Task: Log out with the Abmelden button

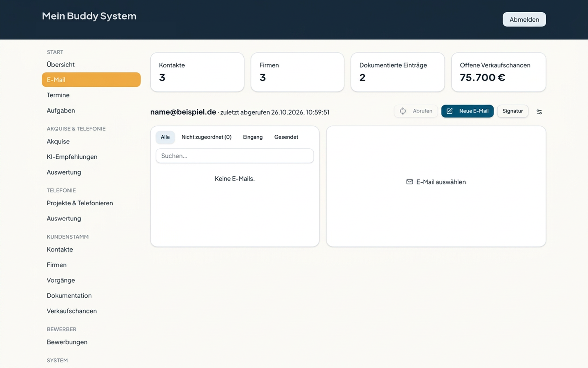Action: point(524,20)
